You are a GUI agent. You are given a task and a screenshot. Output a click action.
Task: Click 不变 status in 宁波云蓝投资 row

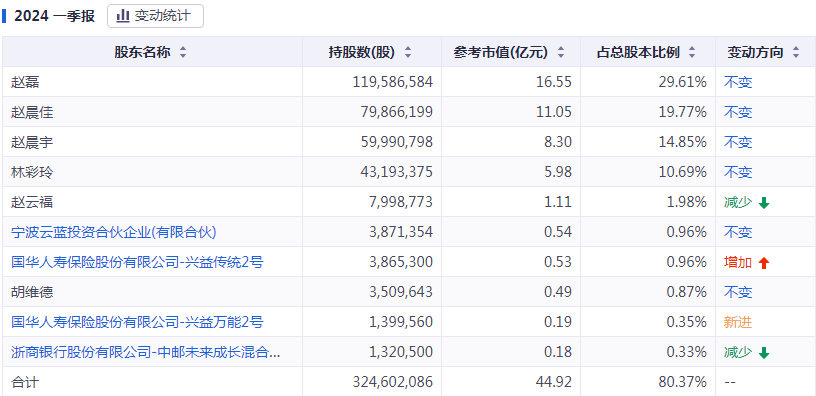[x=738, y=232]
